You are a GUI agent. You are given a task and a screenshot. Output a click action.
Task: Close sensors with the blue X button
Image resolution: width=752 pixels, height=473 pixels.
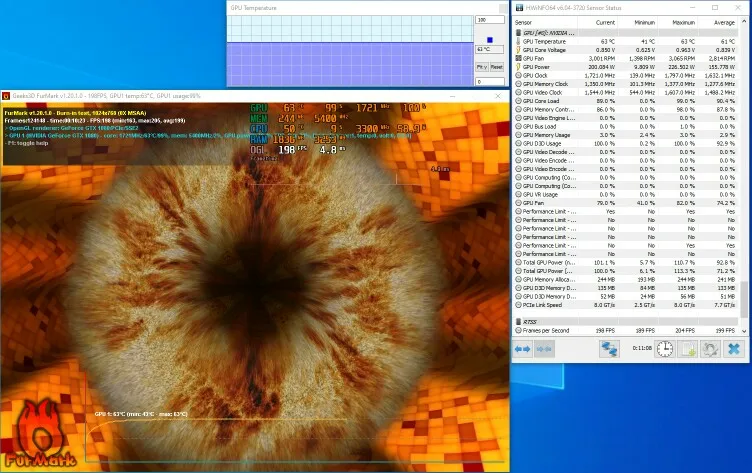(x=734, y=349)
